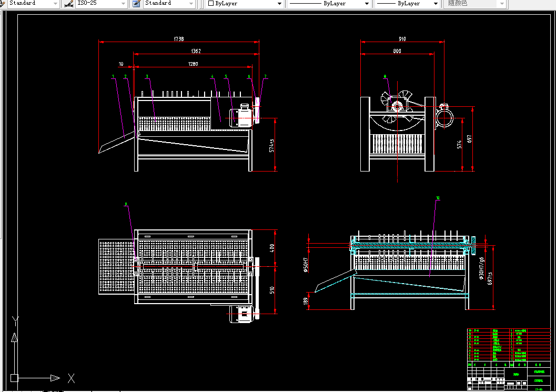Screen dimensions: 556x392
Task: Click the table style icon
Action: [x=136, y=4]
